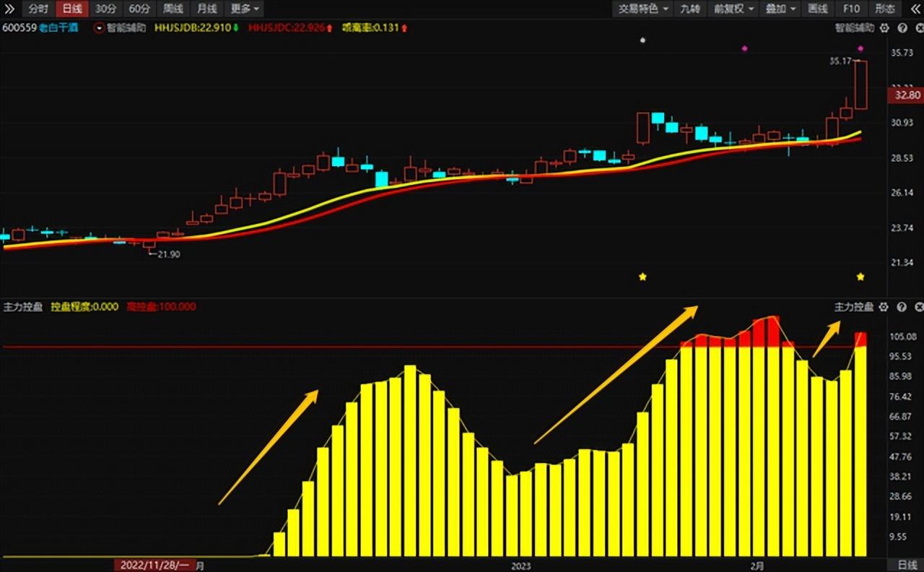Click the 2022/11/28 date marker on timeline
924x572 pixels.
154,565
